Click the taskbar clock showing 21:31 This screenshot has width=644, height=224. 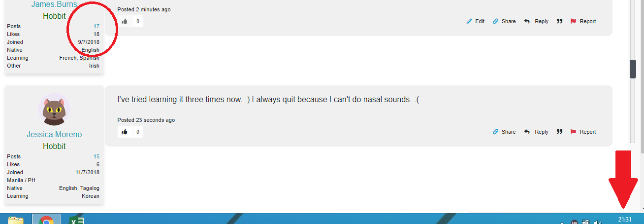click(x=624, y=220)
